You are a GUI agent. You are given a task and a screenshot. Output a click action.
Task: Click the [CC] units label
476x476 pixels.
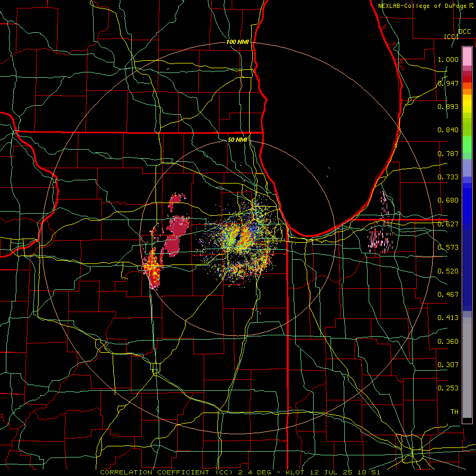451,36
